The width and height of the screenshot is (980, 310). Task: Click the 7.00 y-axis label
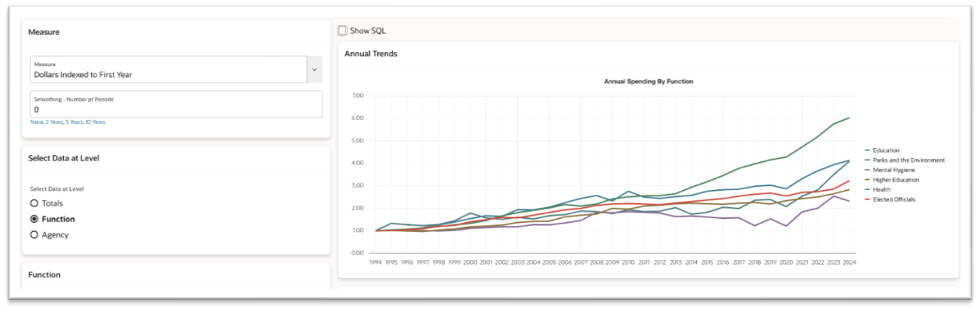[358, 96]
